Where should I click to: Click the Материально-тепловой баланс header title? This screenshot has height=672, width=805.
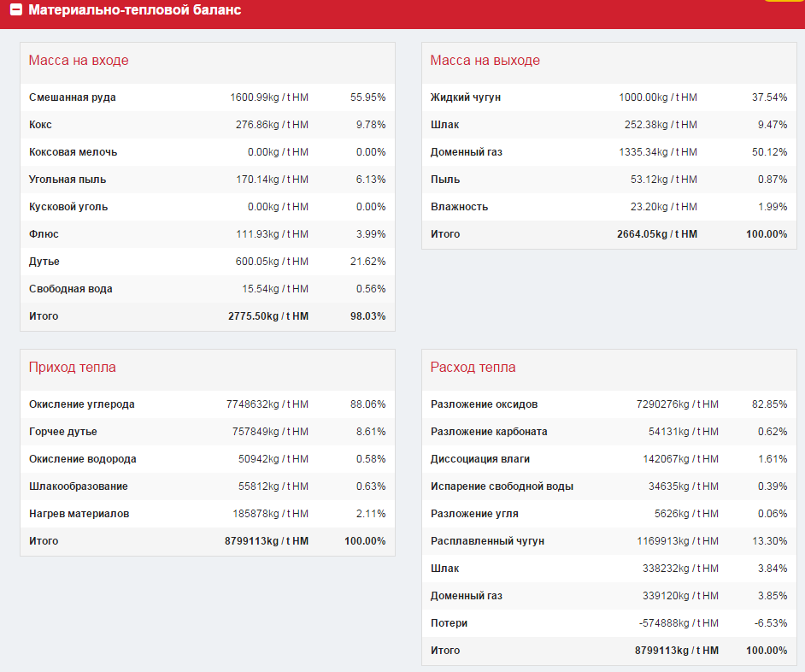tap(134, 9)
